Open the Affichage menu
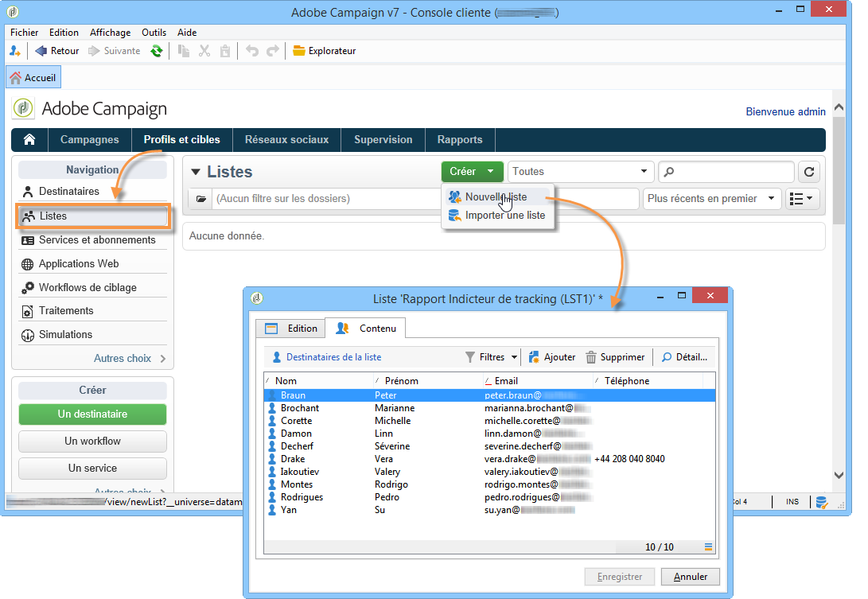 pyautogui.click(x=110, y=32)
